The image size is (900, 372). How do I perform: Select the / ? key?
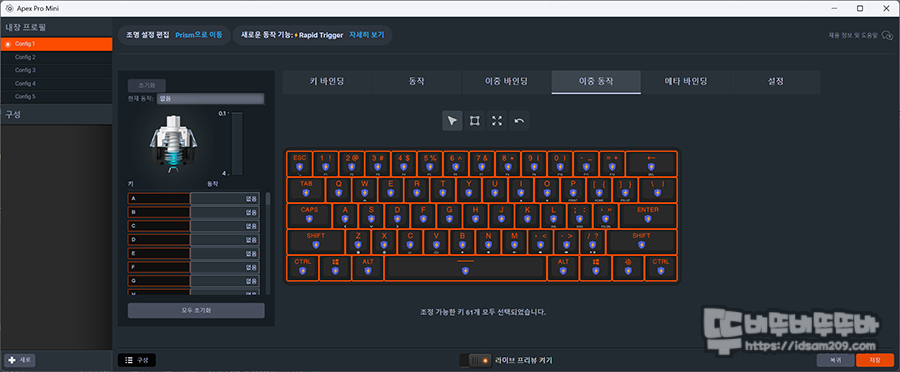(593, 242)
